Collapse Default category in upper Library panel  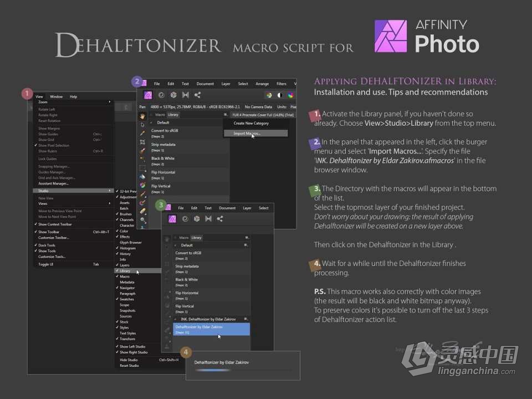(151, 122)
